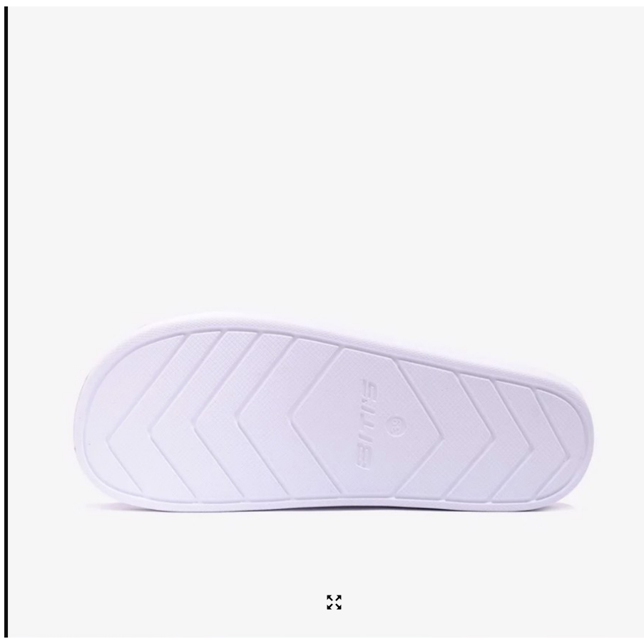Click the bottom-right arrow of the expand icon
644x644 pixels.
pyautogui.click(x=338, y=606)
